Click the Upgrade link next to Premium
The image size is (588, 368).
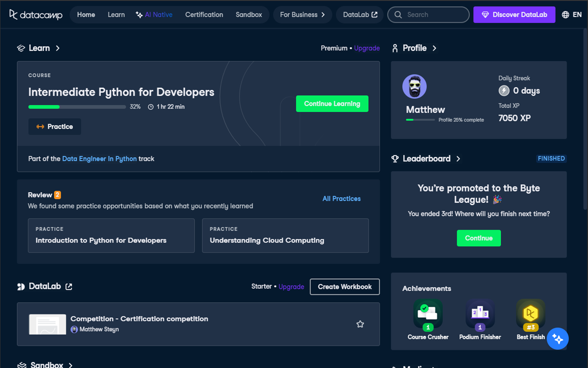(x=367, y=48)
